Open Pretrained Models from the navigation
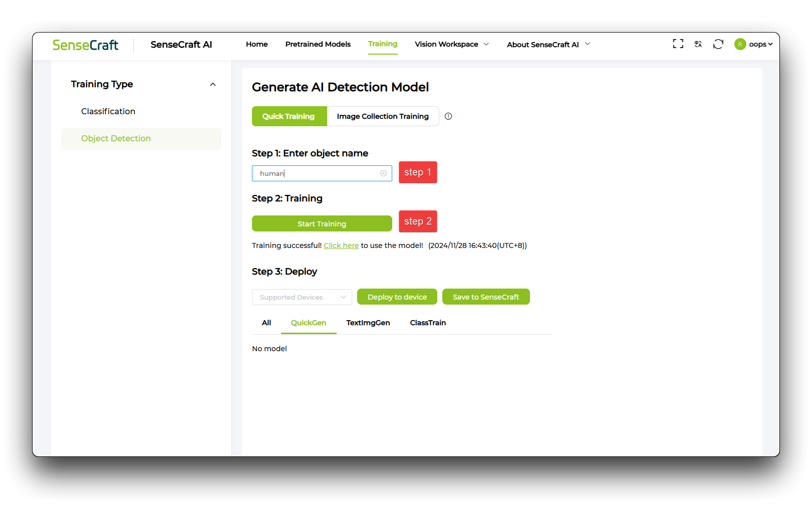Screen dimensions: 812x505 pyautogui.click(x=318, y=44)
